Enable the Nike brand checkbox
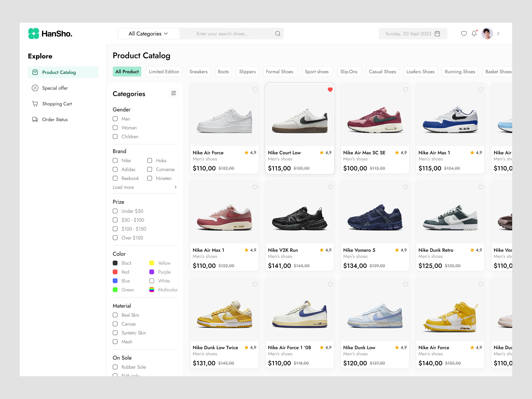This screenshot has height=399, width=532. click(x=115, y=160)
